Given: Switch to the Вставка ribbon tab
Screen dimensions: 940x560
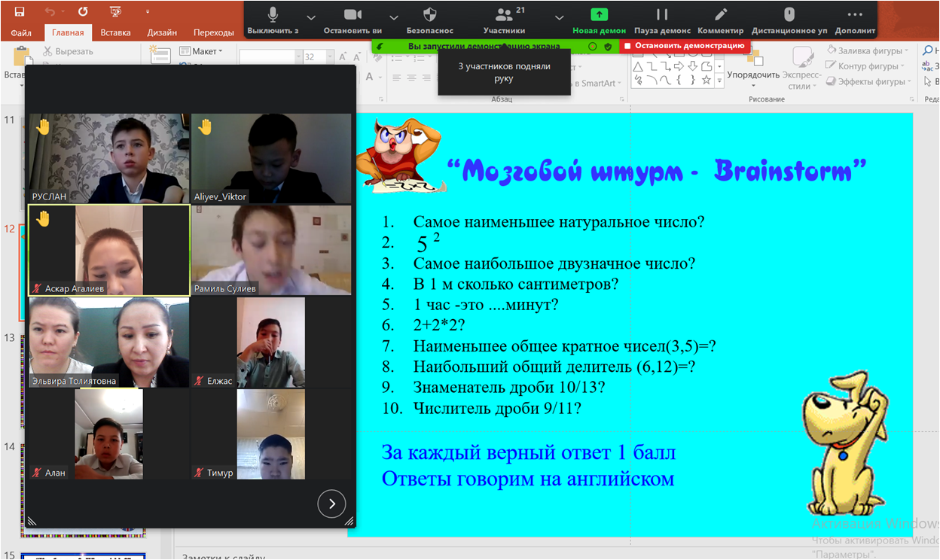Looking at the screenshot, I should (x=115, y=32).
